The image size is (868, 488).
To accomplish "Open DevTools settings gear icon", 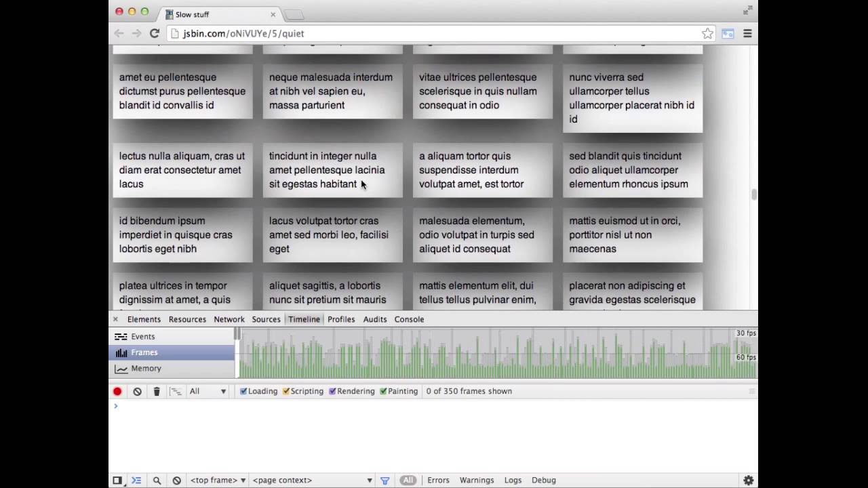I will click(749, 480).
